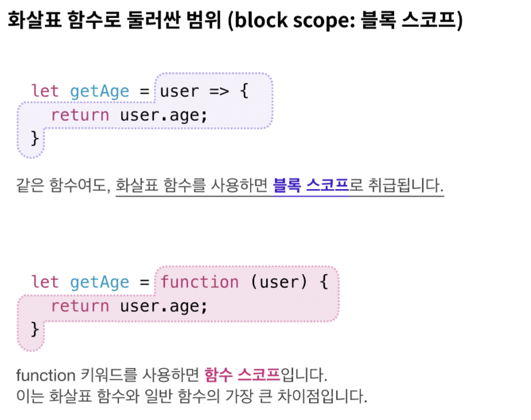Click "getAge" in the pink function snippet

(99, 282)
